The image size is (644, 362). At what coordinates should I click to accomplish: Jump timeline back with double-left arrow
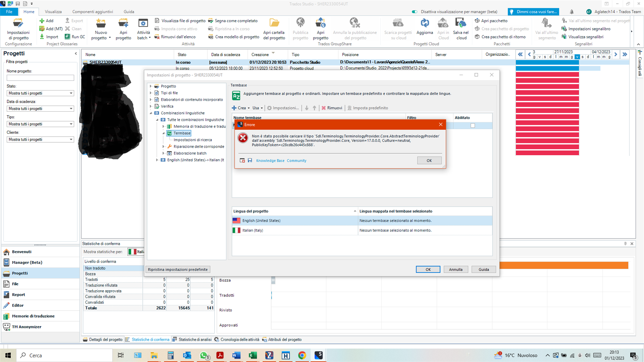520,54
